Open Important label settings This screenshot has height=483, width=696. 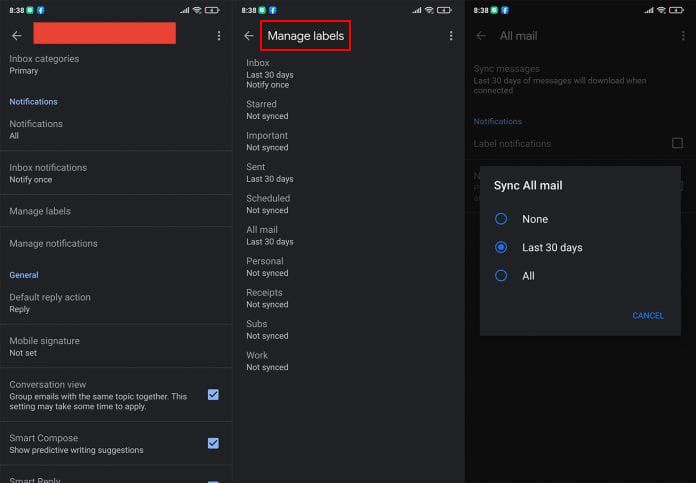[x=348, y=141]
